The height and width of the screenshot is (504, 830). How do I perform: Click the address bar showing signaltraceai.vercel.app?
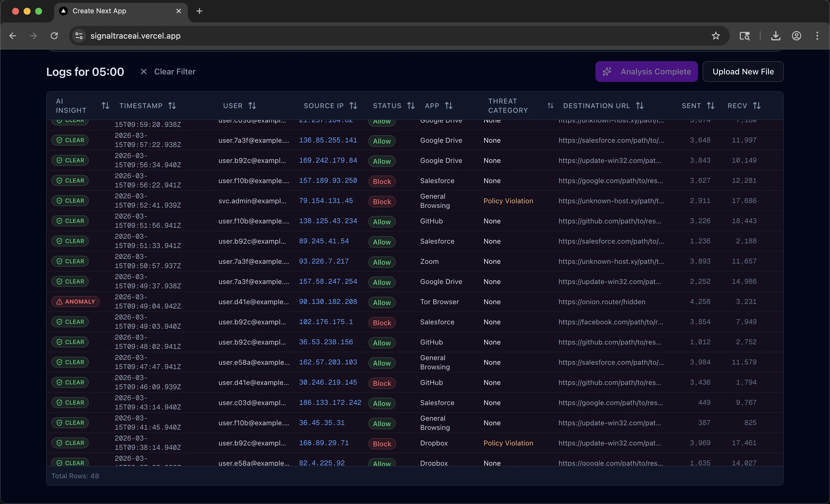click(x=135, y=36)
